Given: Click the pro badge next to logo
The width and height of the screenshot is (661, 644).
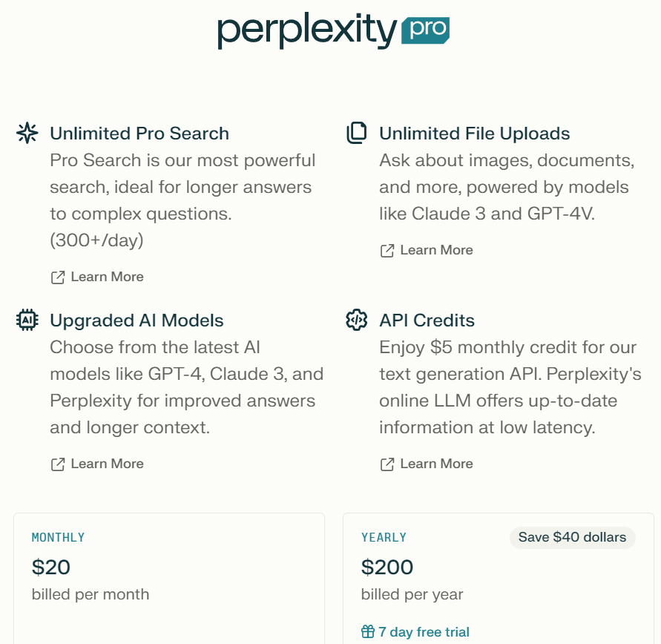Looking at the screenshot, I should click(425, 30).
